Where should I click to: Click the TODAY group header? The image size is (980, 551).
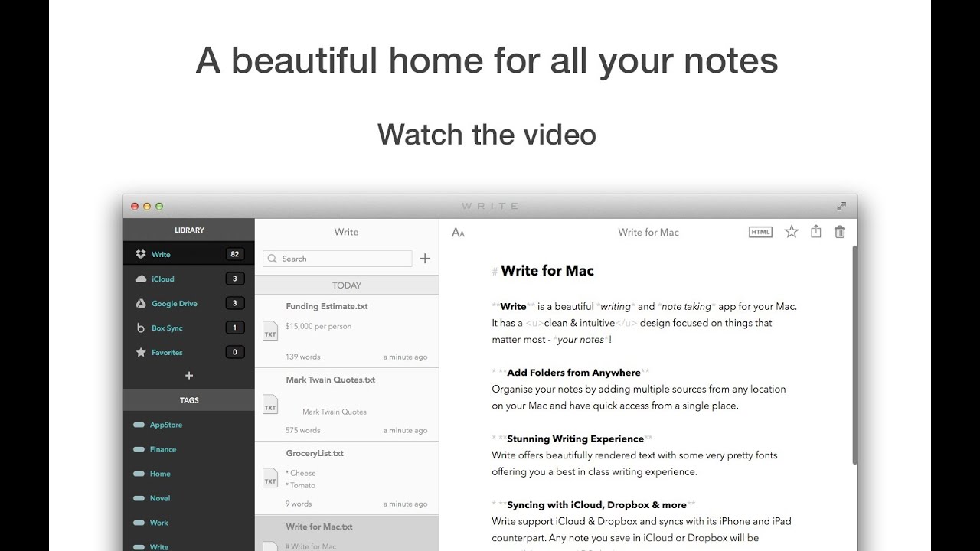(x=347, y=285)
